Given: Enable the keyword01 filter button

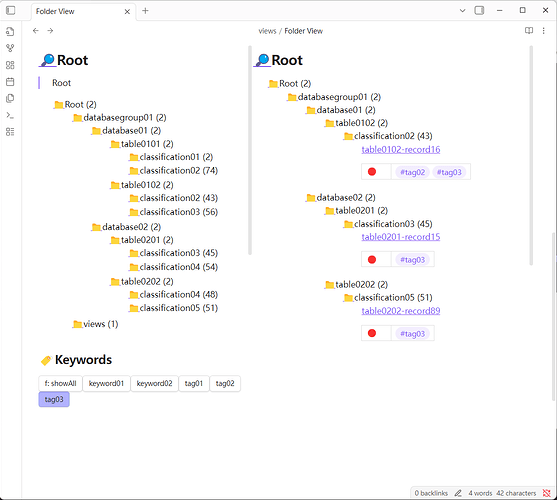Looking at the screenshot, I should click(106, 384).
